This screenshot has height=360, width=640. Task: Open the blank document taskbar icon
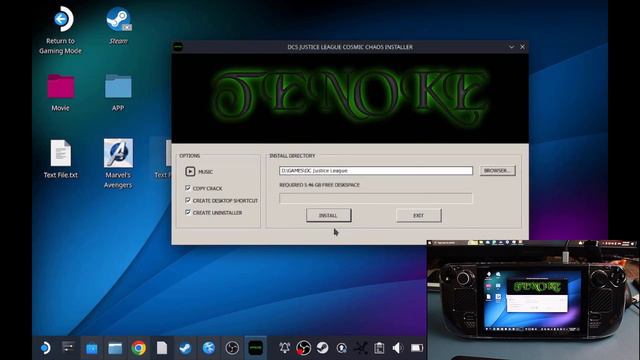162,348
